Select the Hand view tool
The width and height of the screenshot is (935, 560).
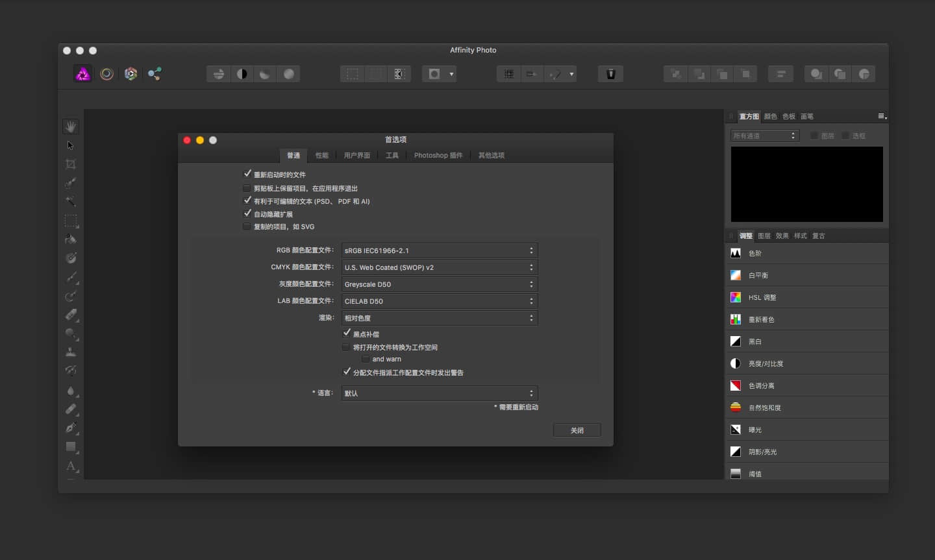pyautogui.click(x=71, y=127)
